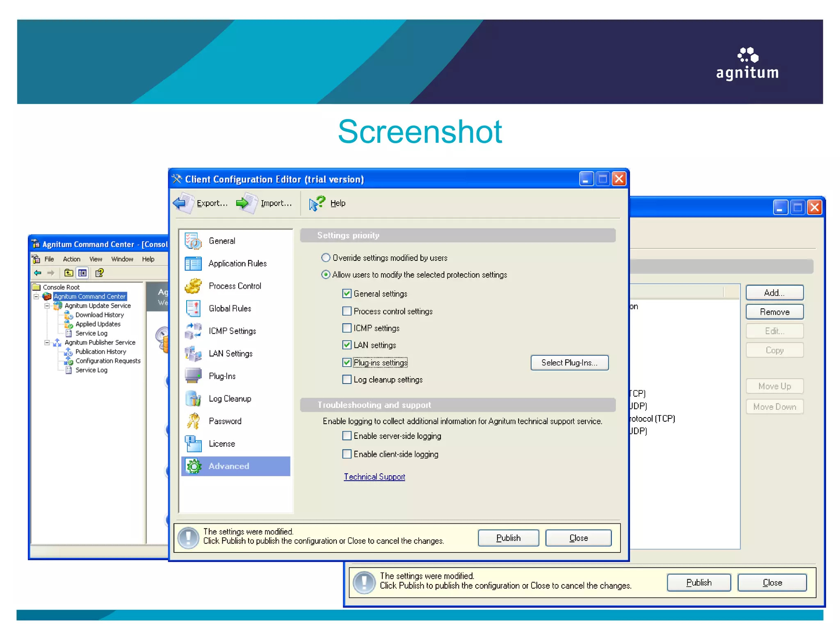The image size is (840, 630).
Task: Select the Plug-Ins sidebar icon
Action: pos(193,376)
